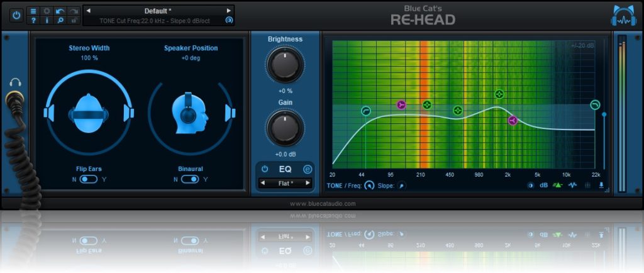
Task: Toggle the spectrum analyzer display icon
Action: pyautogui.click(x=558, y=186)
